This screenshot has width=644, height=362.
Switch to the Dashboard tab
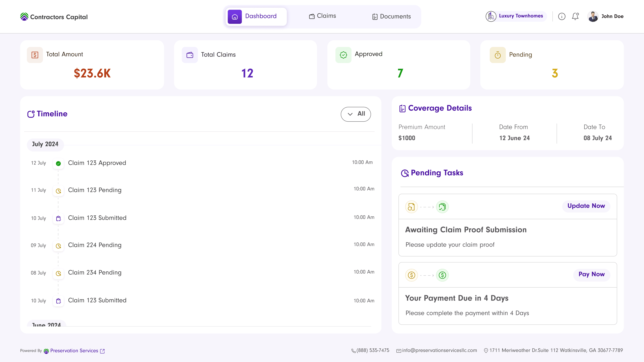click(256, 17)
